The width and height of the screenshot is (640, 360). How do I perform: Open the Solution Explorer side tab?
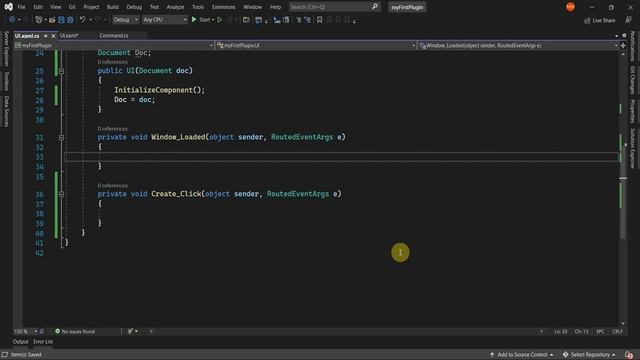[x=633, y=148]
